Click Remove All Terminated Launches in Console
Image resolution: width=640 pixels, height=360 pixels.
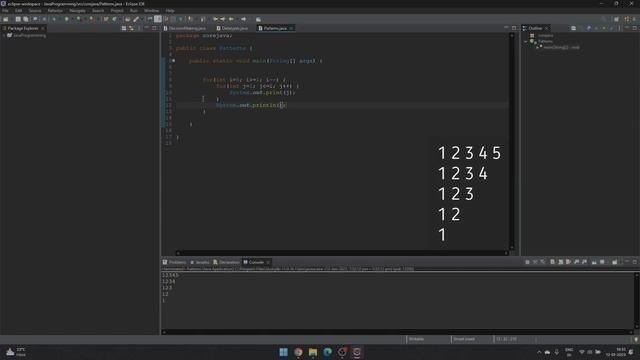[x=543, y=262]
